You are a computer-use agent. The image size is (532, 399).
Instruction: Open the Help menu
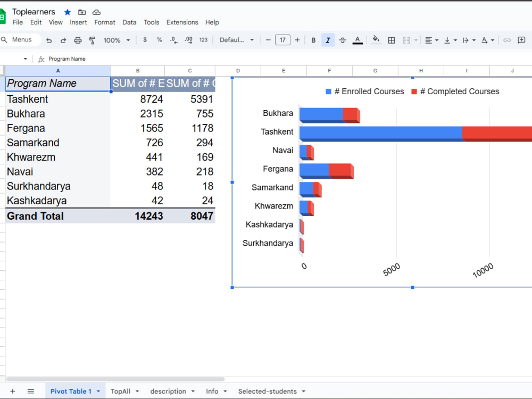click(x=212, y=22)
